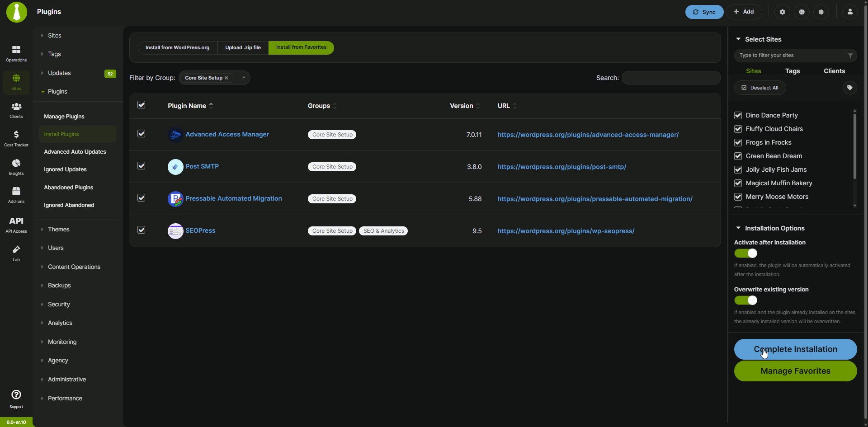Click the globe icon in top bar
Image resolution: width=868 pixels, height=427 pixels.
click(802, 12)
